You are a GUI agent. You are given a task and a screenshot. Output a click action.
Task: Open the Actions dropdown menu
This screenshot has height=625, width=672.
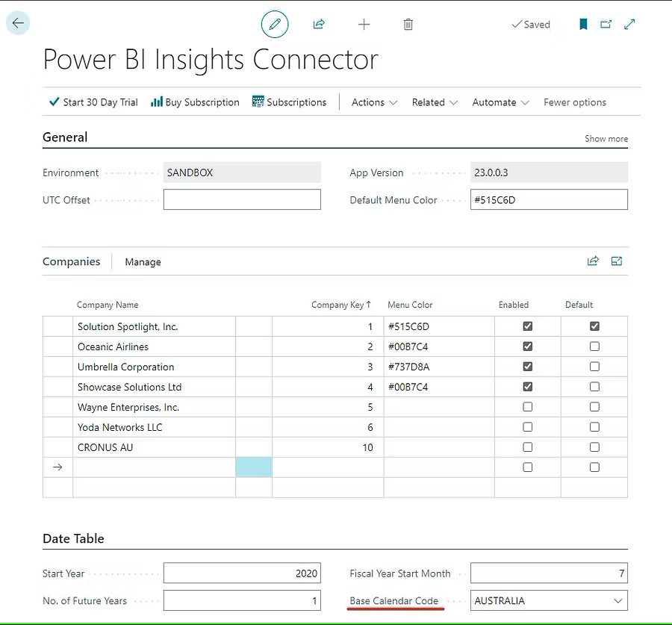click(x=374, y=102)
